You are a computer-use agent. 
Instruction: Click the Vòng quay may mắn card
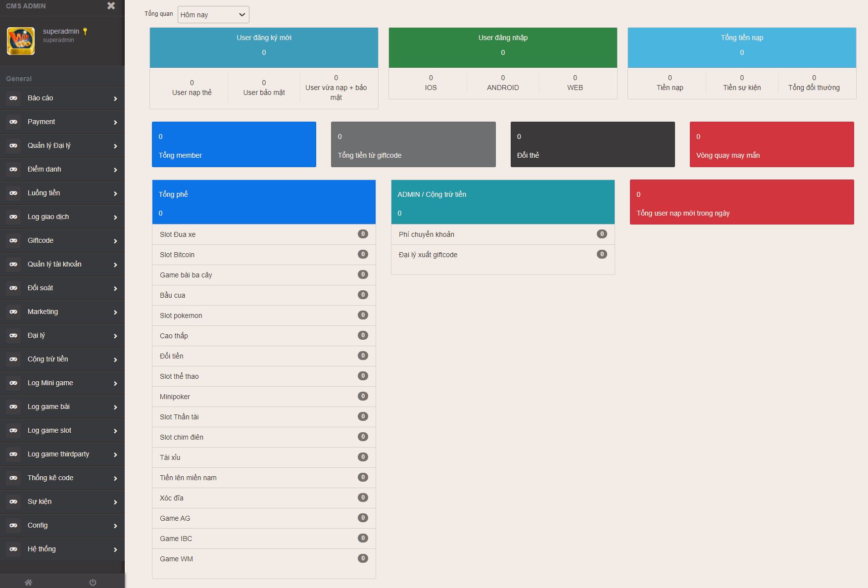[x=772, y=144]
